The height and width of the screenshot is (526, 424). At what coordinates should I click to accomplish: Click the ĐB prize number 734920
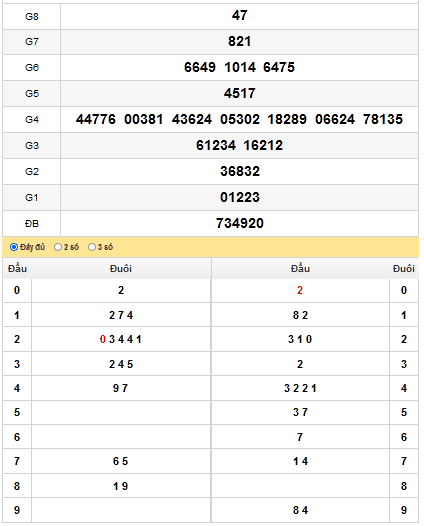240,223
